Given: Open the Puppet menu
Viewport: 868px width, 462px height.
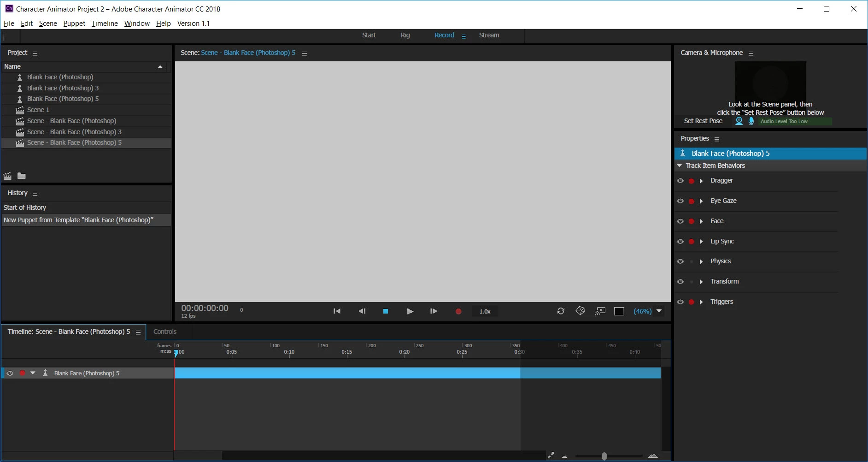Looking at the screenshot, I should coord(74,24).
